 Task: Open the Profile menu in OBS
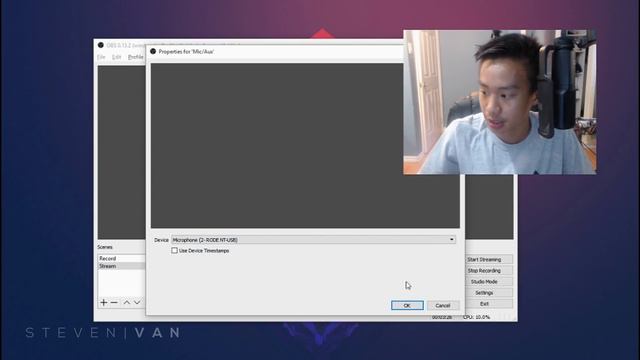[136, 57]
